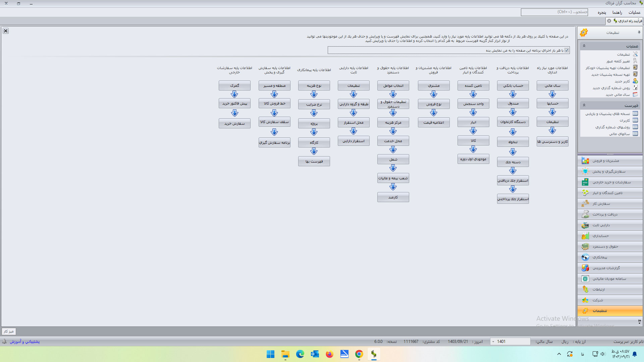Collapse the فهرست section

pos(584,105)
